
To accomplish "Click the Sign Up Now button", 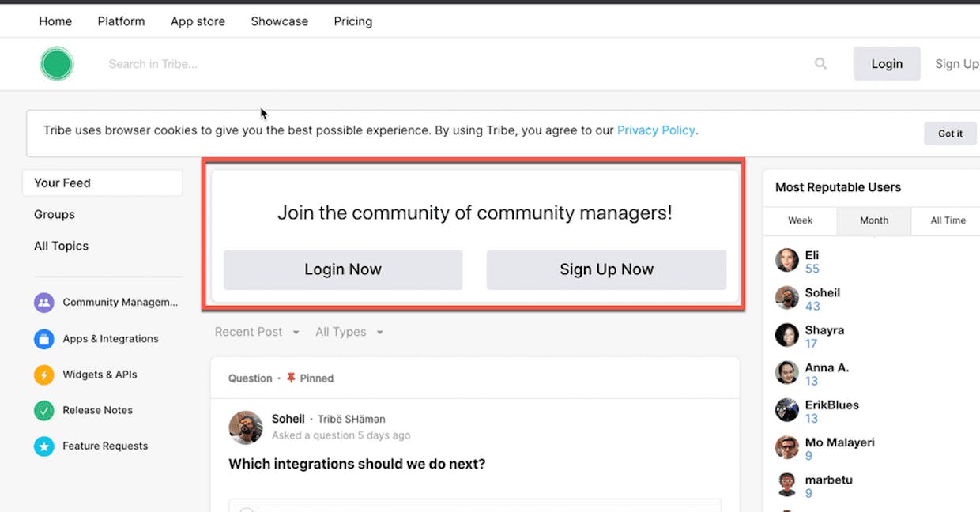I will coord(606,269).
